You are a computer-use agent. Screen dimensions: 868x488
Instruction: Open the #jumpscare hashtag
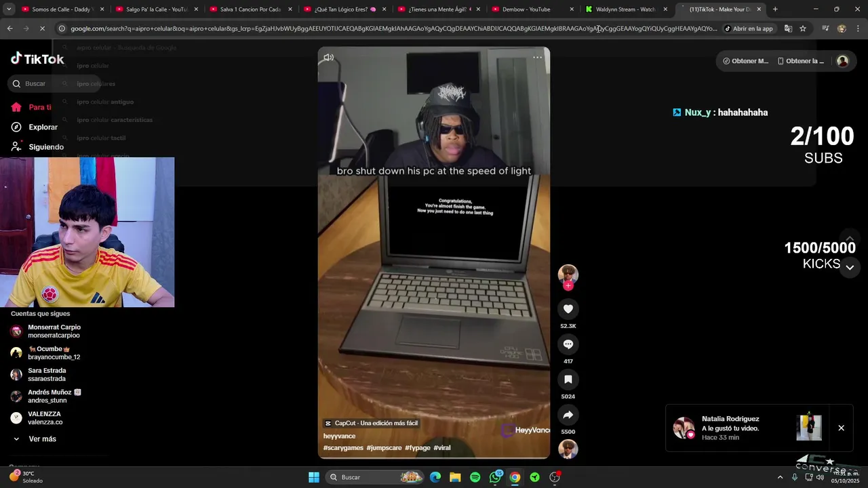click(384, 448)
